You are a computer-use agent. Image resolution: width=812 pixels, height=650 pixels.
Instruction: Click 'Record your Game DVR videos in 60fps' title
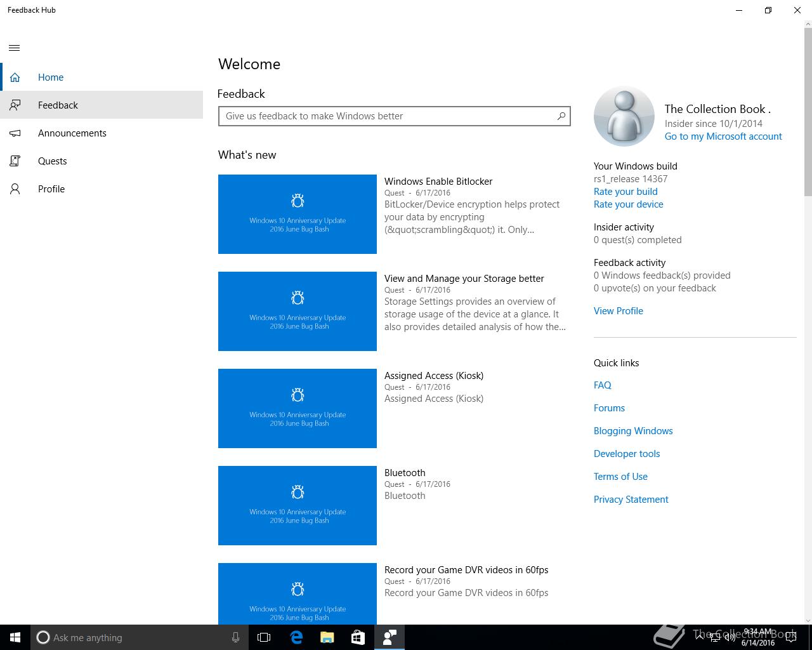pyautogui.click(x=466, y=570)
